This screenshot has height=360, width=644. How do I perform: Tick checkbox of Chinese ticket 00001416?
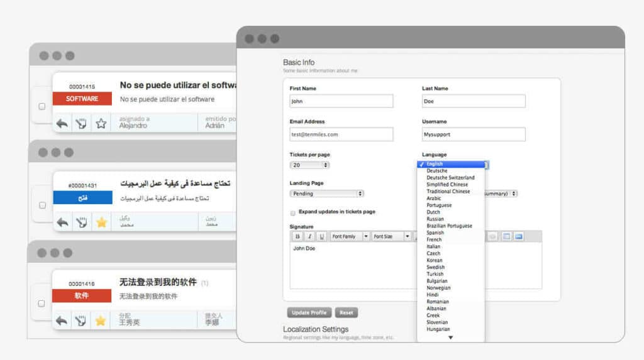[x=42, y=303]
